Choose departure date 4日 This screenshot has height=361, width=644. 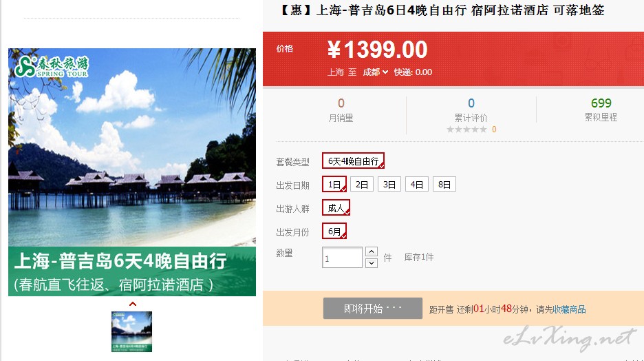coord(417,184)
